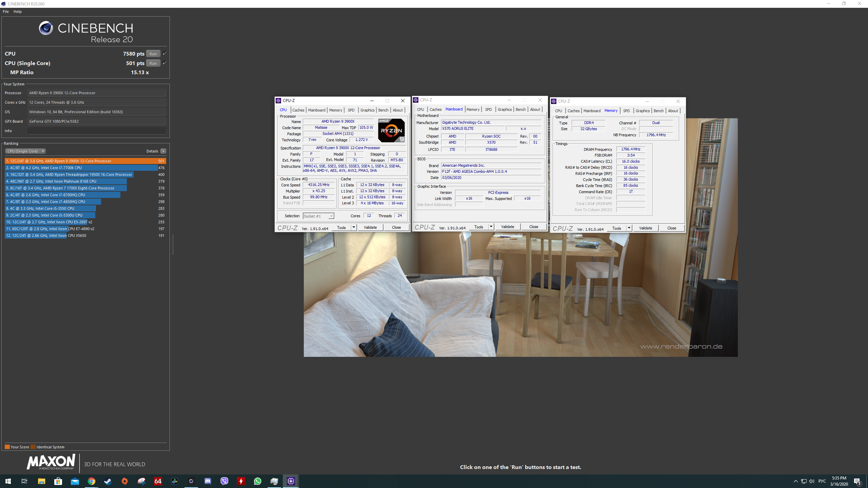868x488 pixels.
Task: Switch to the Caches tab in the first CPU-Z window
Action: pyautogui.click(x=298, y=110)
